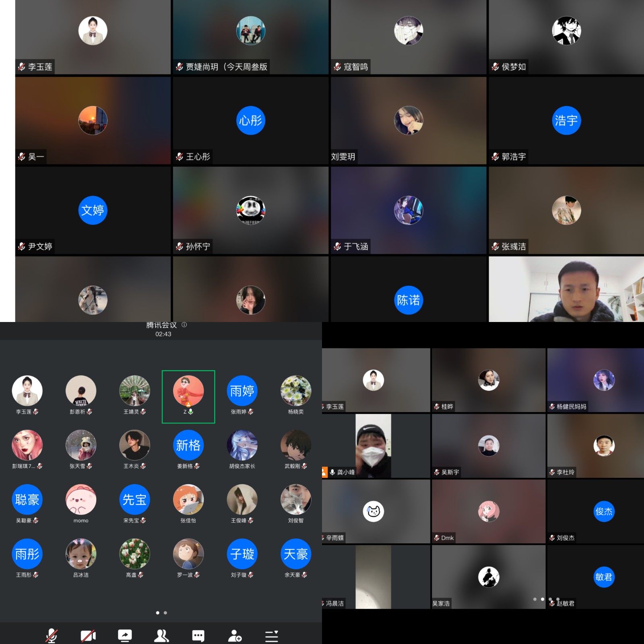Screen dimensions: 644x644
Task: Click the 雨婷 blue avatar of 张雨婷
Action: pos(242,390)
